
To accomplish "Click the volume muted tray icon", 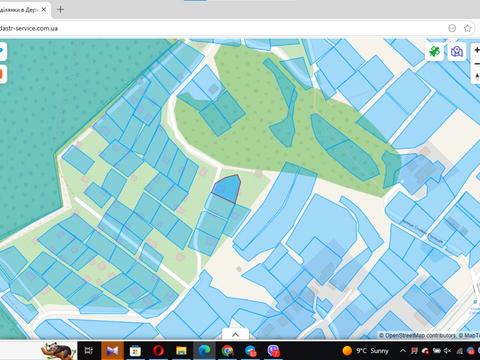I will pos(448,351).
